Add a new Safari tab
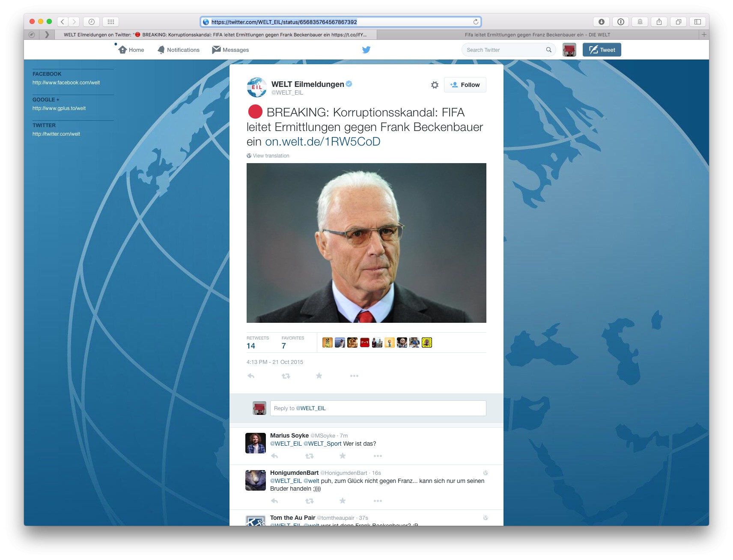The width and height of the screenshot is (733, 560). click(x=704, y=35)
